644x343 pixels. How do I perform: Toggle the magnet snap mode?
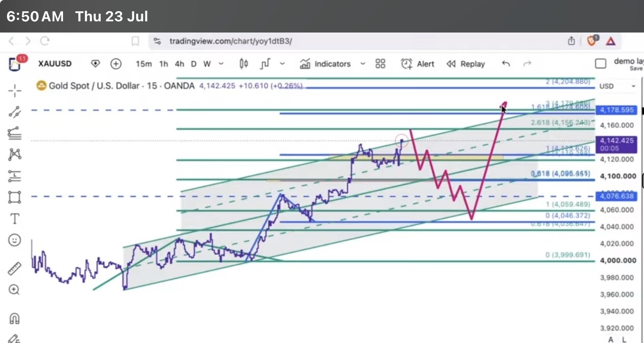click(15, 319)
